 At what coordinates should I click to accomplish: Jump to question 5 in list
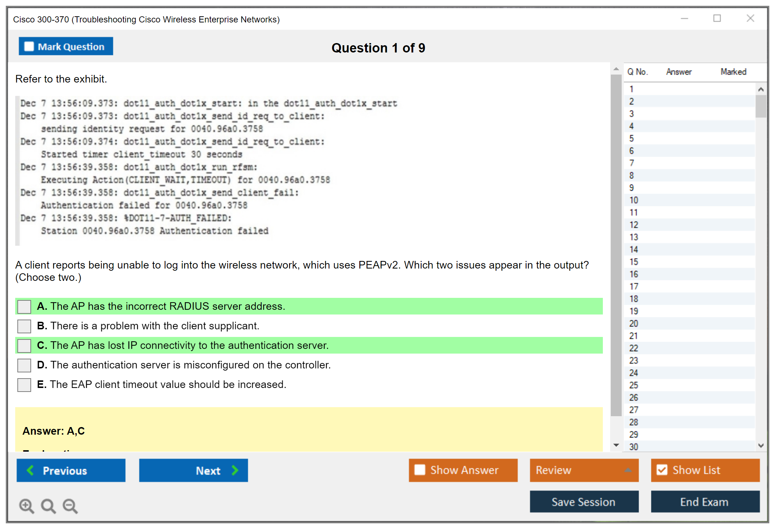(x=631, y=138)
